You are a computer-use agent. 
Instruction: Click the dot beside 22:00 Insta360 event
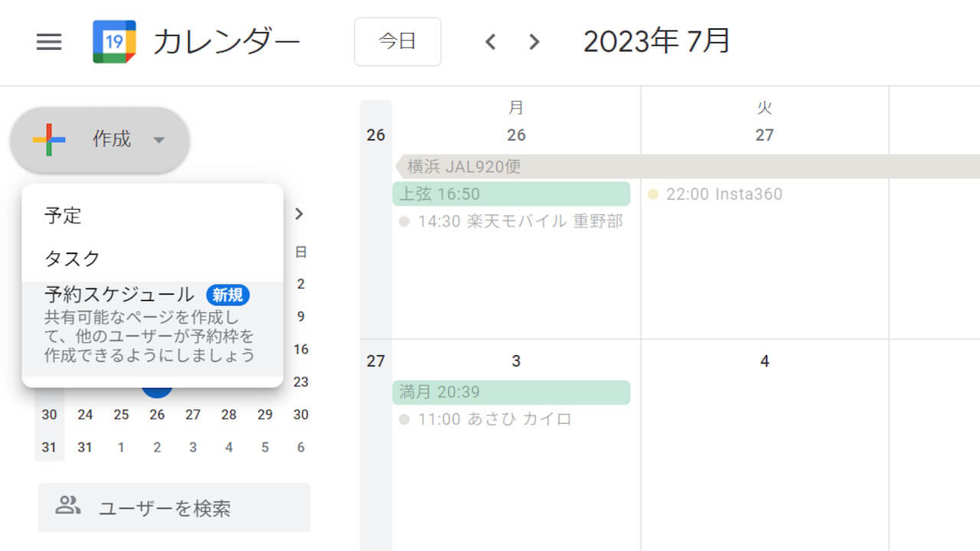click(x=653, y=194)
